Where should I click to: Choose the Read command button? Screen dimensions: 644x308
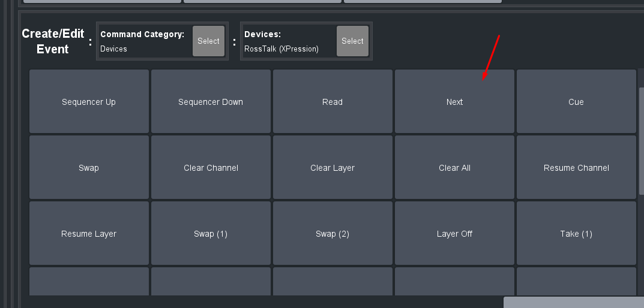pos(333,102)
